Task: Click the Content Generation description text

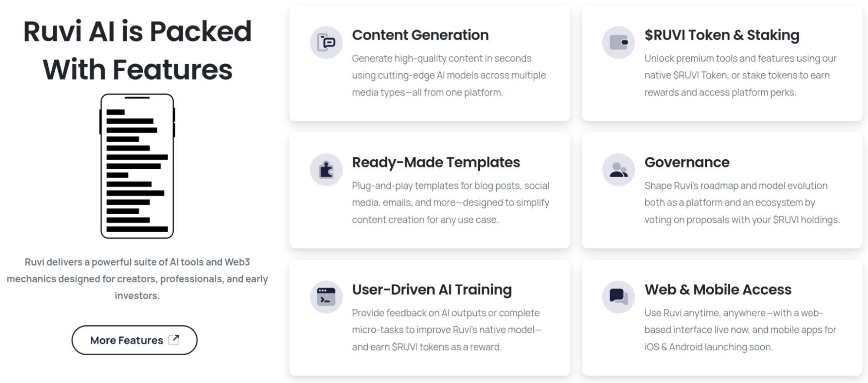Action: tap(449, 75)
